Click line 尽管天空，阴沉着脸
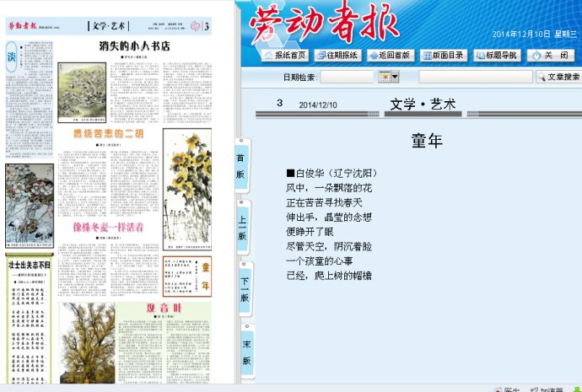Viewport: 582px width, 392px height. 329,246
